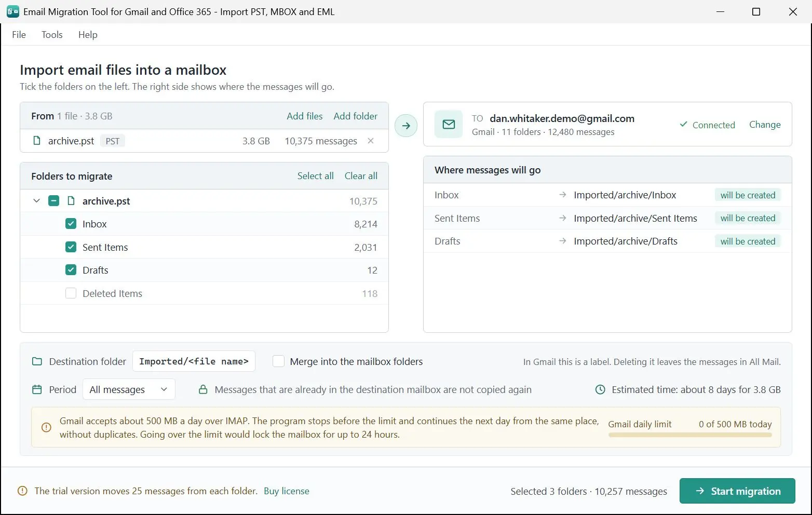Click the app icon in the title bar

(13, 11)
